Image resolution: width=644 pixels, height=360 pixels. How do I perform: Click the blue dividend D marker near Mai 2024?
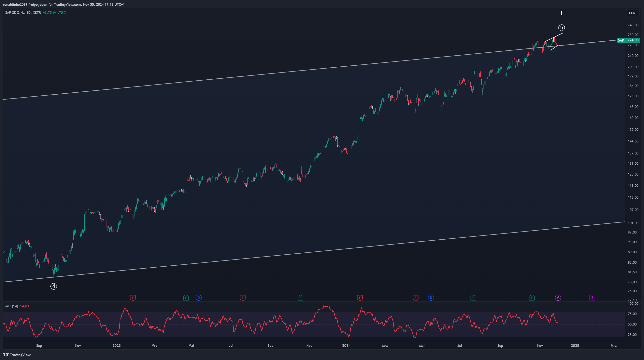[x=431, y=298]
